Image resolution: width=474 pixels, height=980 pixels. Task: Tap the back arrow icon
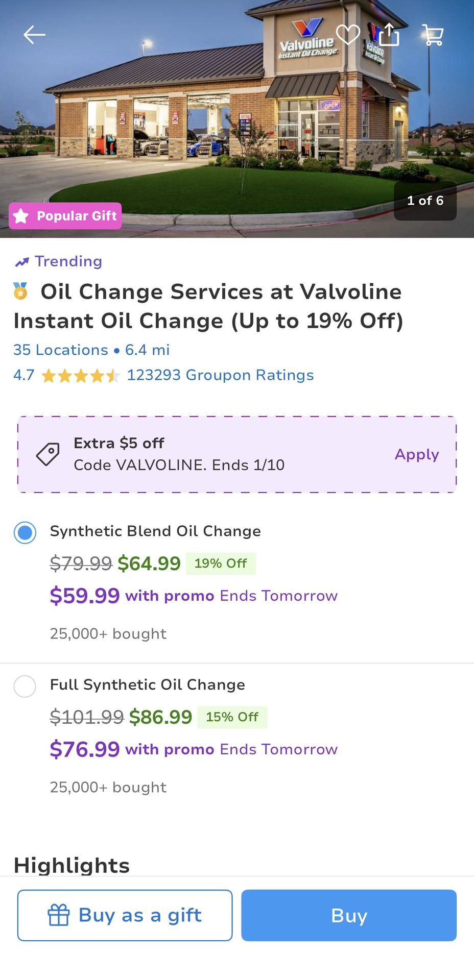35,35
